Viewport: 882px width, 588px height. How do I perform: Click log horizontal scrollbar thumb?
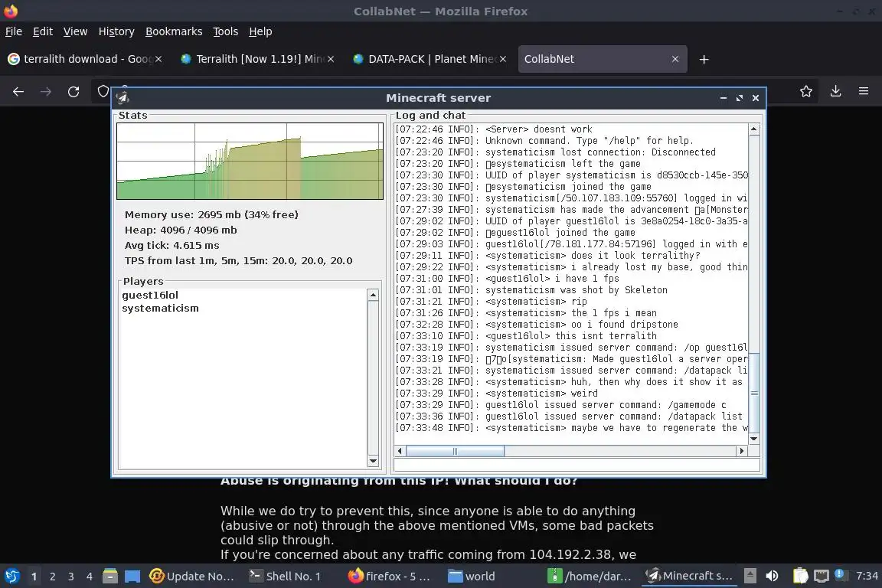click(x=455, y=451)
